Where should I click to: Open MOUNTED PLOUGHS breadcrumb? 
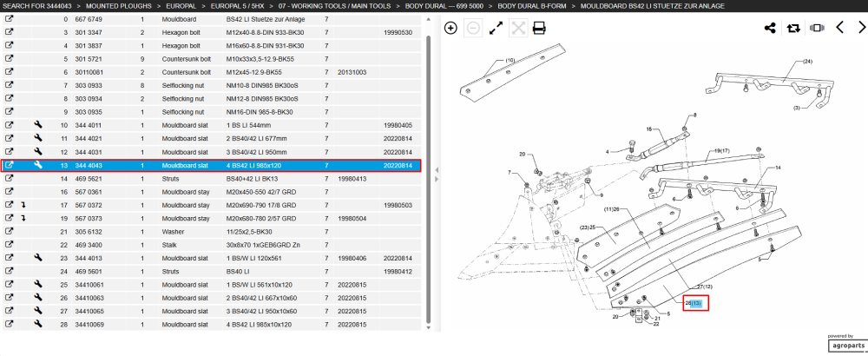(x=119, y=5)
